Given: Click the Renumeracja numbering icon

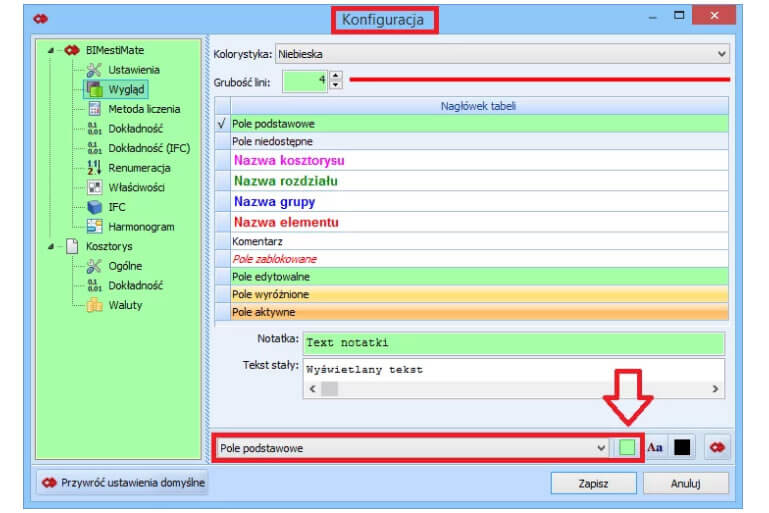Looking at the screenshot, I should click(x=94, y=168).
